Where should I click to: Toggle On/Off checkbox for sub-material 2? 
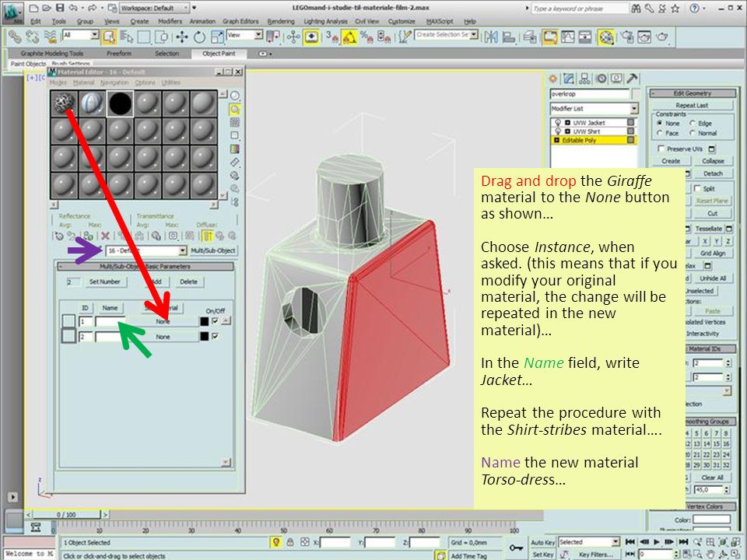[216, 336]
